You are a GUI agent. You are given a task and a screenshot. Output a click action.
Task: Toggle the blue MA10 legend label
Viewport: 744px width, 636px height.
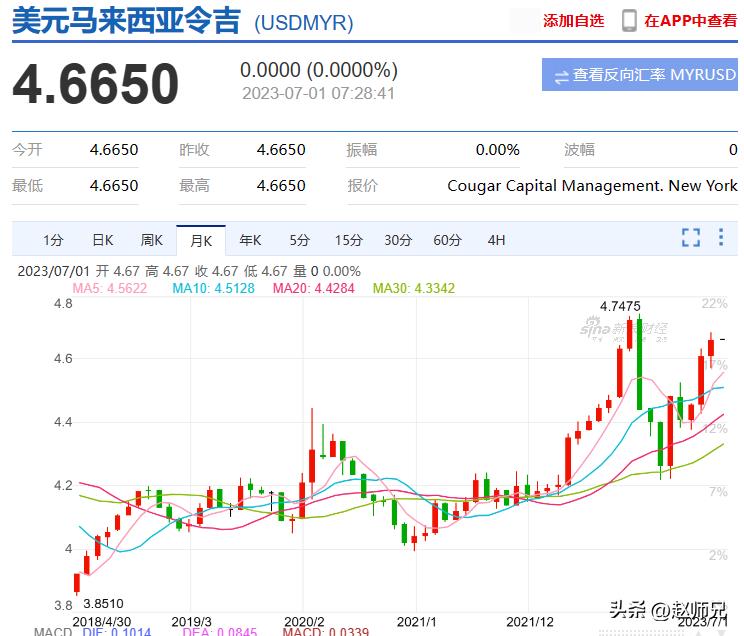(x=213, y=288)
